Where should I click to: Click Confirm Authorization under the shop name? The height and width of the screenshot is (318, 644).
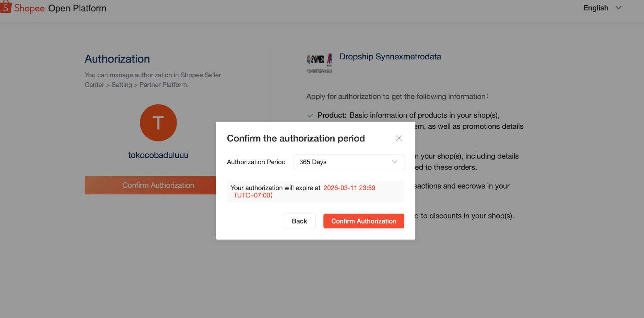(151, 185)
